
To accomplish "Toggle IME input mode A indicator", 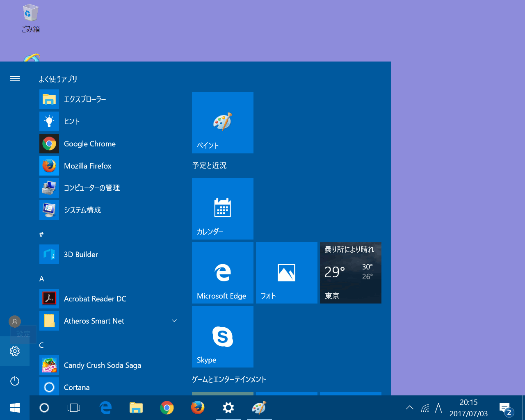I will pos(438,408).
